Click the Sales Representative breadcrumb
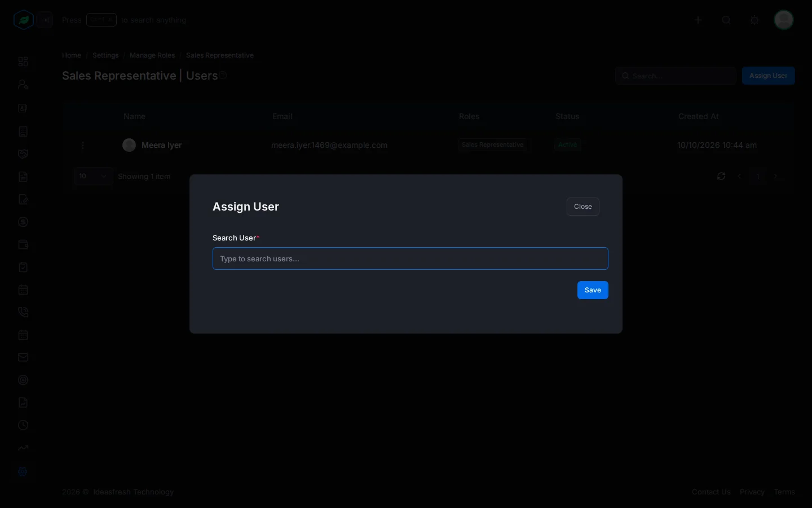812x508 pixels. point(220,55)
